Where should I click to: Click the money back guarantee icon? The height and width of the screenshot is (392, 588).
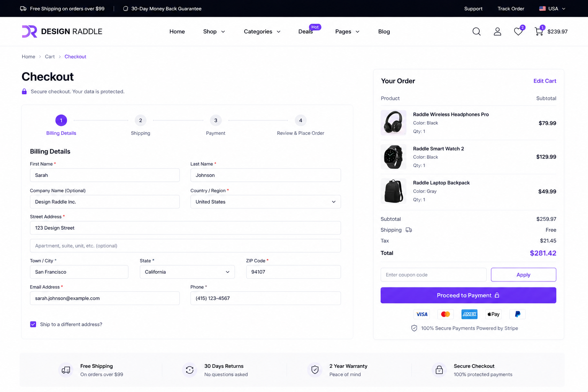point(126,8)
